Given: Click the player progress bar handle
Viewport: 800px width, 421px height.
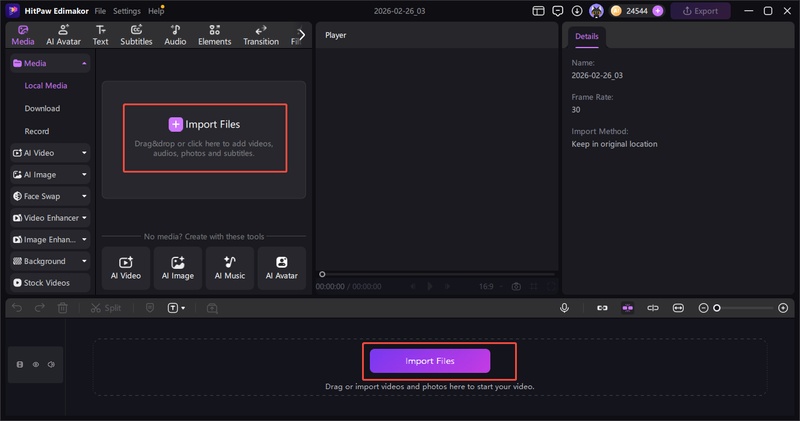Looking at the screenshot, I should 322,274.
